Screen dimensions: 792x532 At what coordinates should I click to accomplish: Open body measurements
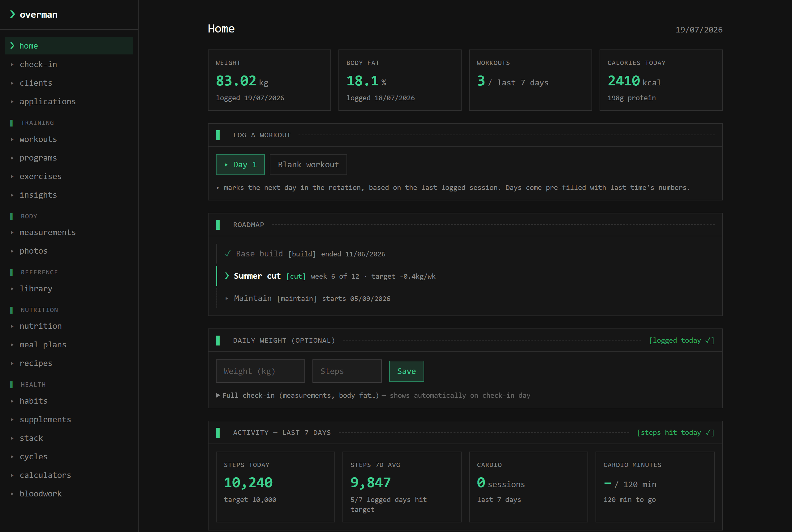(69, 232)
